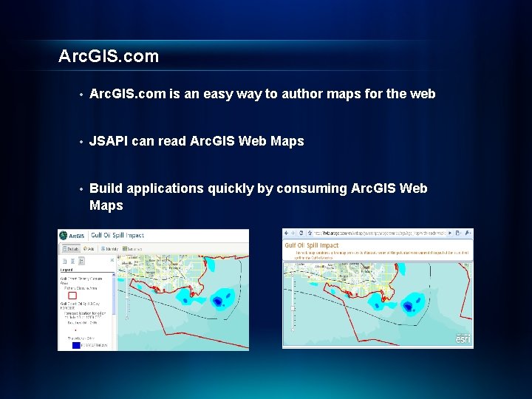Show the About panel icon in details pane
The image size is (532, 399).
65,261
